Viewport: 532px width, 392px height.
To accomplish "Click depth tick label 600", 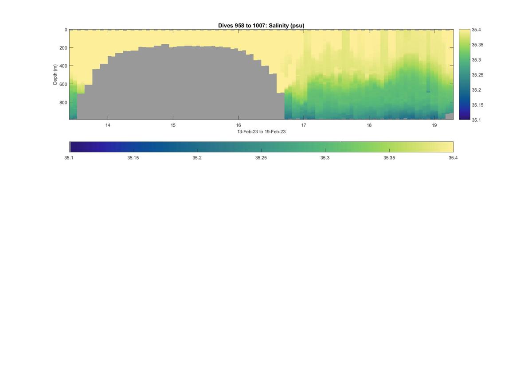I will pyautogui.click(x=63, y=84).
